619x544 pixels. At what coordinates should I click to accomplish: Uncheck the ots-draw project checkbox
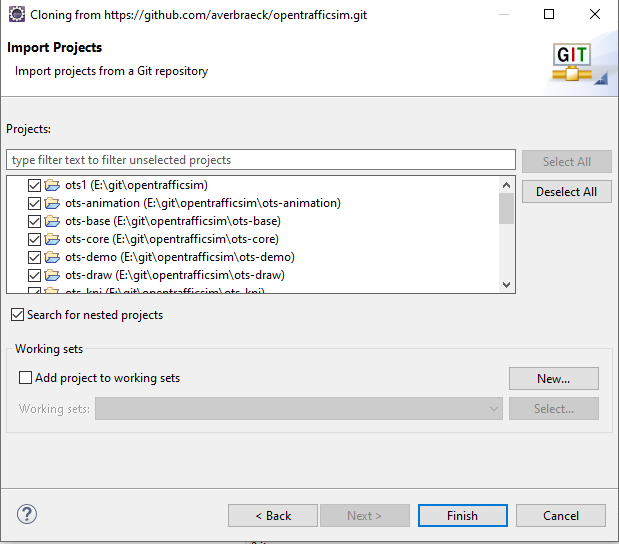(x=34, y=275)
